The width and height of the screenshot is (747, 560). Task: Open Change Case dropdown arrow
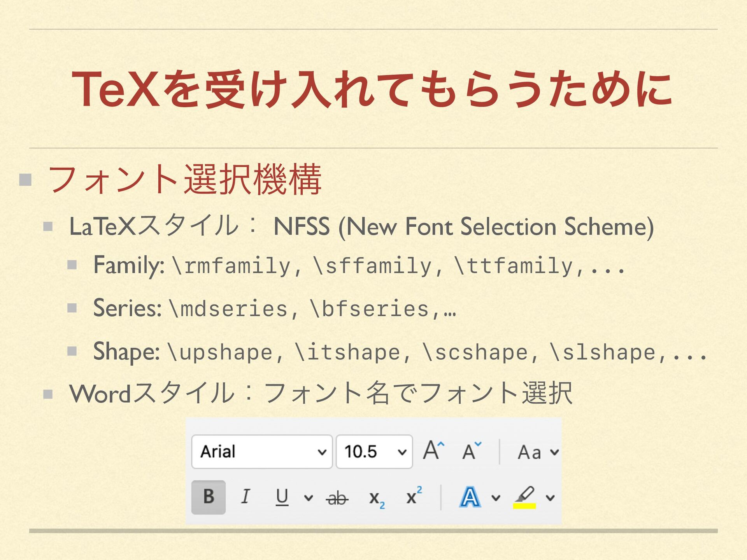[554, 452]
